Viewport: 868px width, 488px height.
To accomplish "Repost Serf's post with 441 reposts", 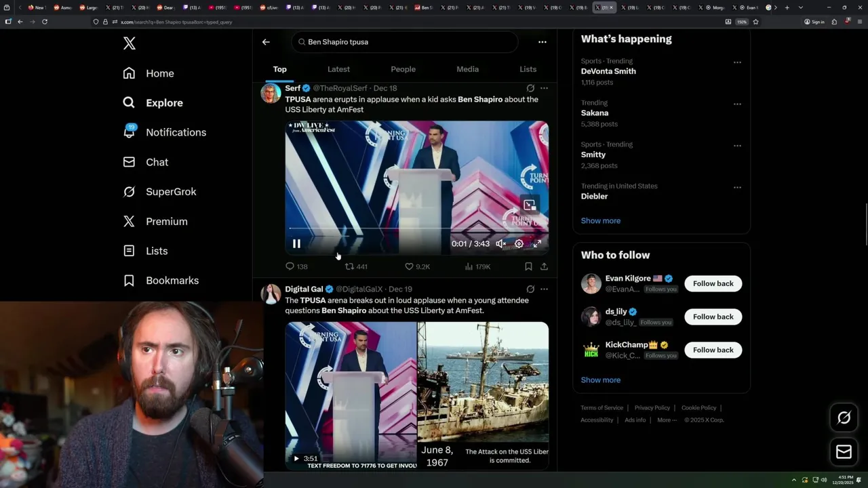I will 356,267.
